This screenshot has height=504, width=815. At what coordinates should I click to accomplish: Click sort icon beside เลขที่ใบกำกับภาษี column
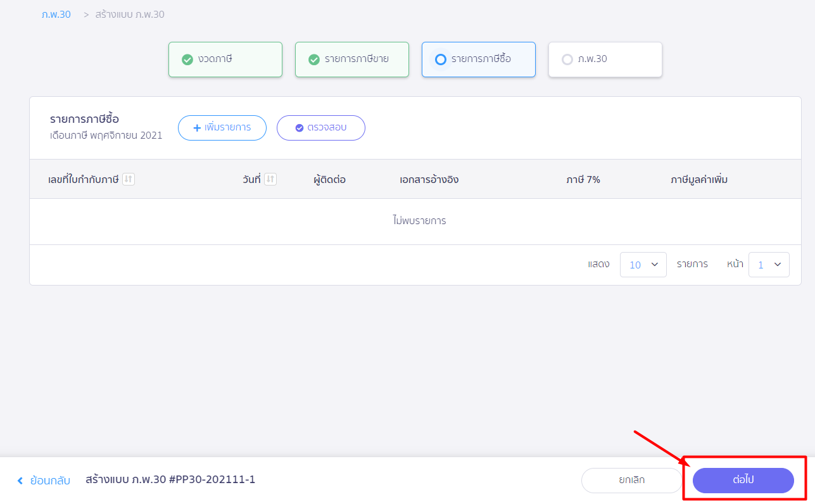coord(129,179)
